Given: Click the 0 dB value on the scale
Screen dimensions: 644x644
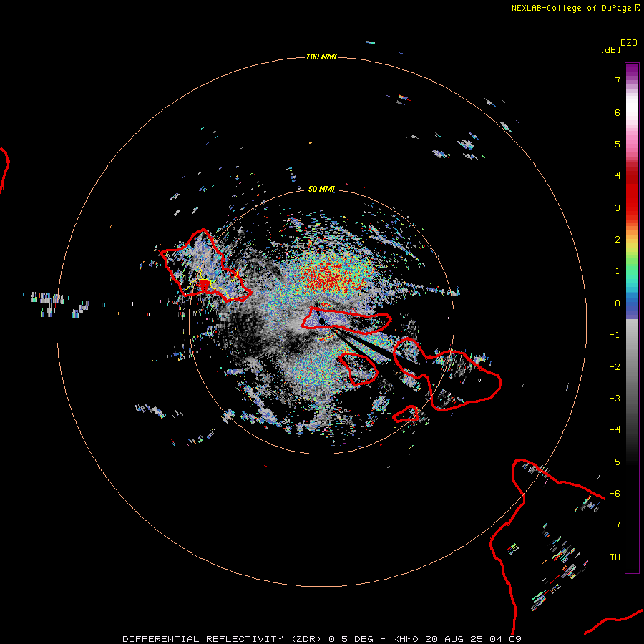Looking at the screenshot, I should 618,303.
